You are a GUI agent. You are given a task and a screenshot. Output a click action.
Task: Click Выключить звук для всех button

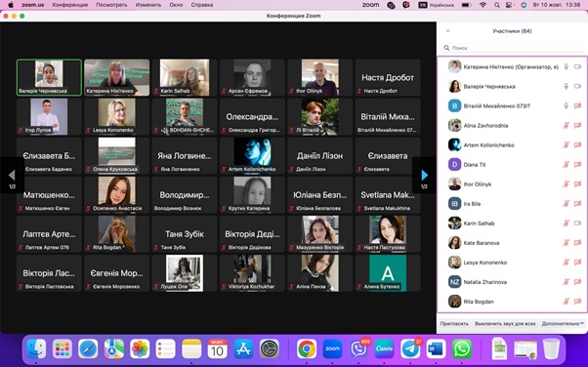coord(505,323)
